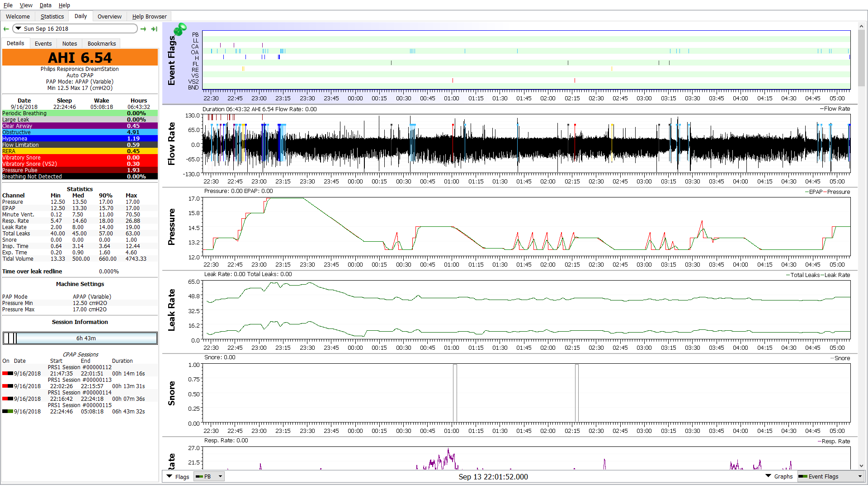Screen dimensions: 868x488
Task: Click the Flow Limitation event row
Action: coord(80,145)
